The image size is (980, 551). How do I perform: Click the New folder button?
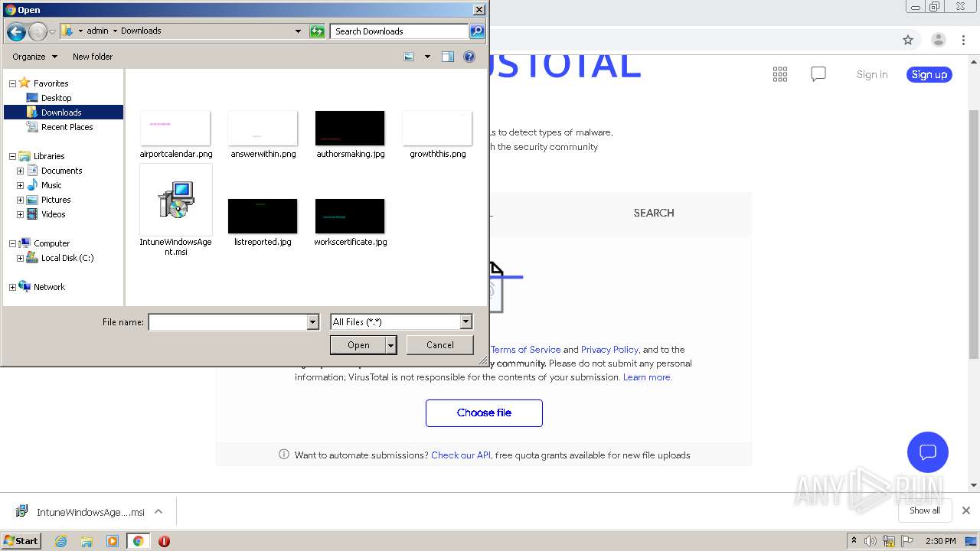coord(93,57)
